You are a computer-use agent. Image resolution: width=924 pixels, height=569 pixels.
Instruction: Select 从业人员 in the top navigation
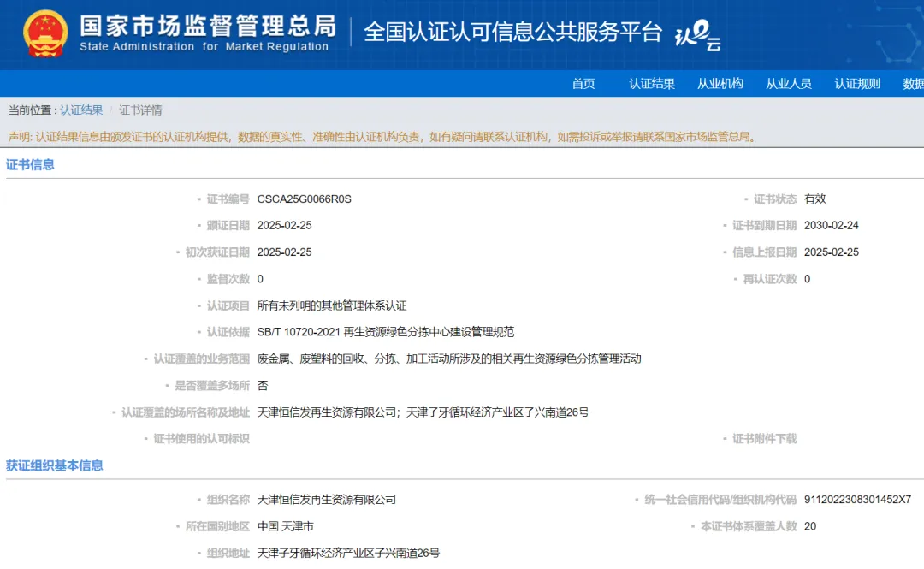[x=789, y=84]
